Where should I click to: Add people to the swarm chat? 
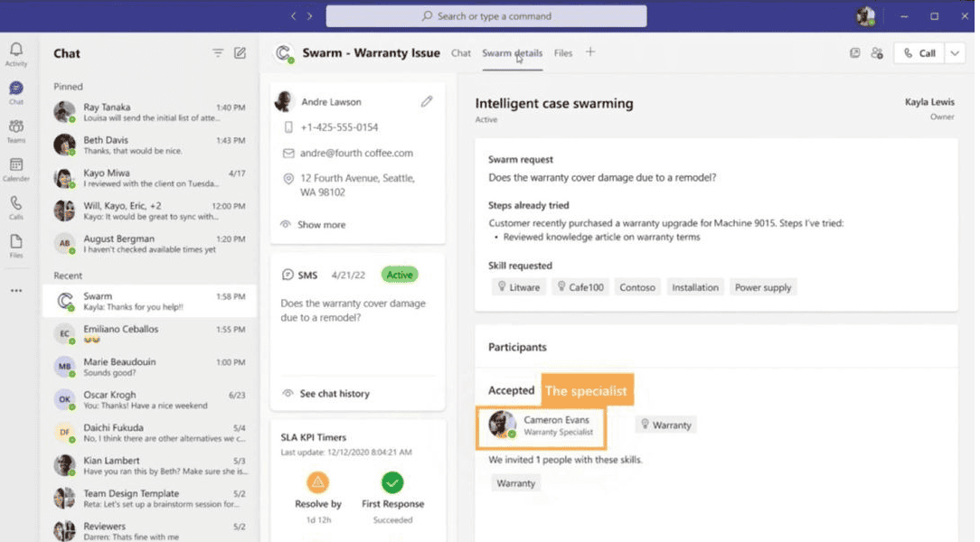(x=877, y=53)
